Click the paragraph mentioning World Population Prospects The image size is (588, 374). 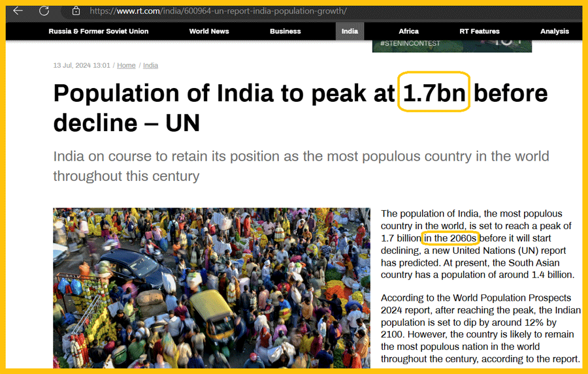coord(480,328)
